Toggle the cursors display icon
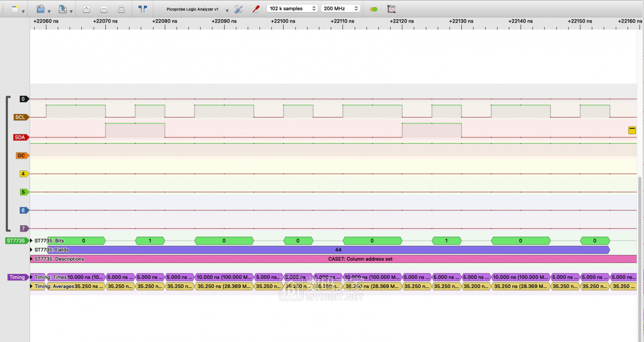 point(142,8)
